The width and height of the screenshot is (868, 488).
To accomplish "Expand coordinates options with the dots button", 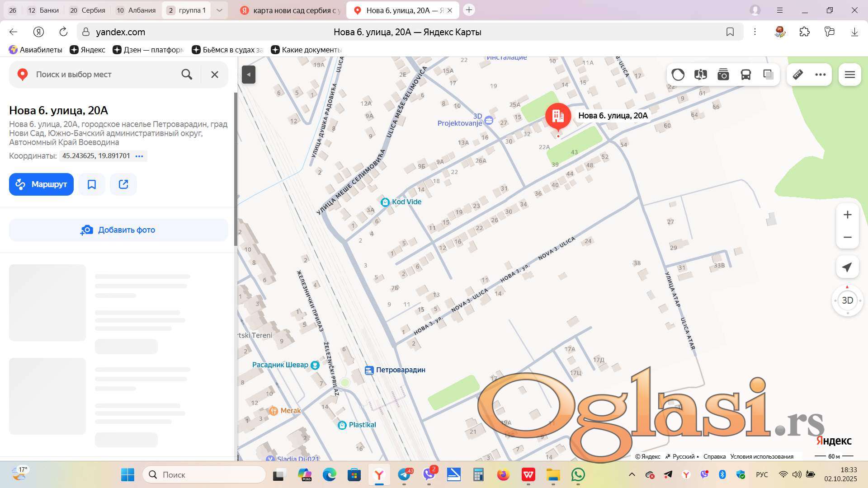I will tap(139, 156).
